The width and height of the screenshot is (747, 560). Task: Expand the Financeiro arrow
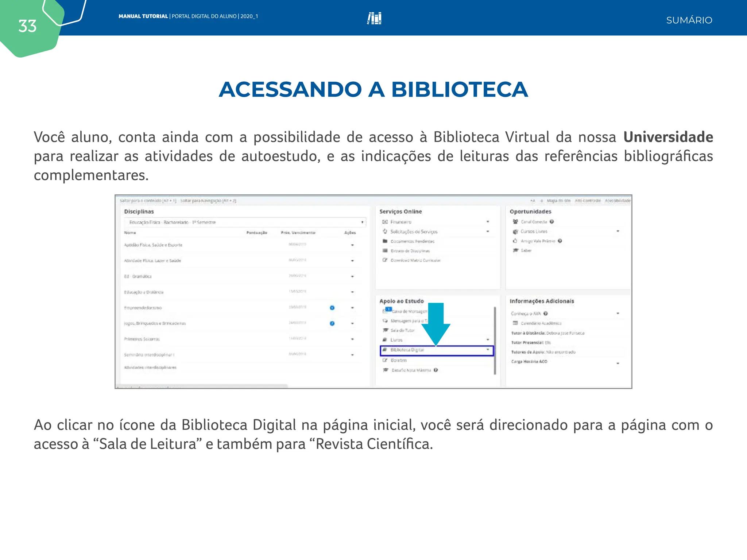click(488, 222)
